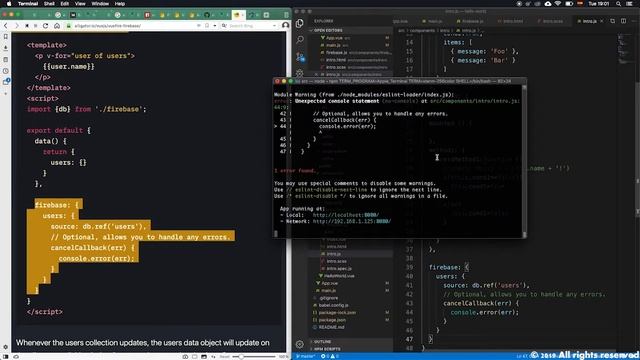Open .gitignore in file explorer

pos(328,298)
